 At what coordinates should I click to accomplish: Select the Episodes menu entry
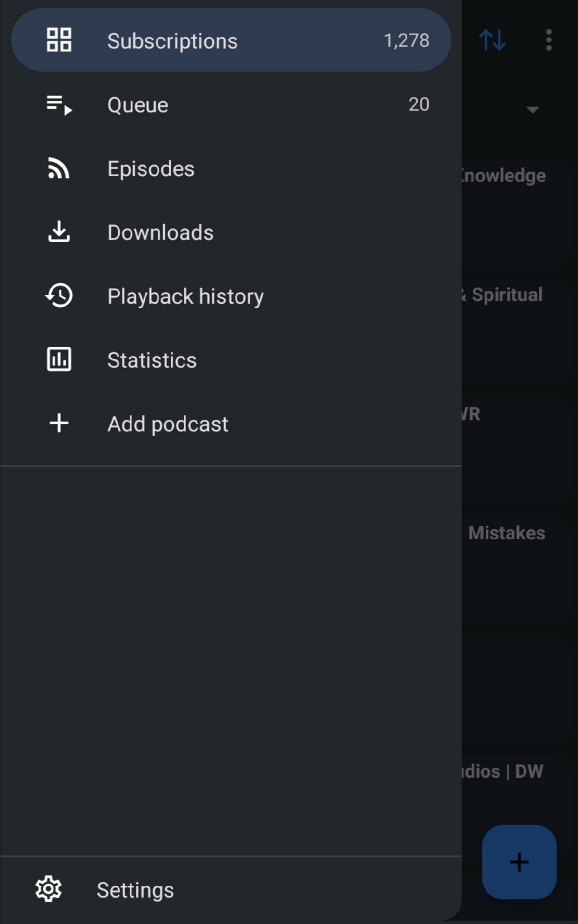pos(151,169)
